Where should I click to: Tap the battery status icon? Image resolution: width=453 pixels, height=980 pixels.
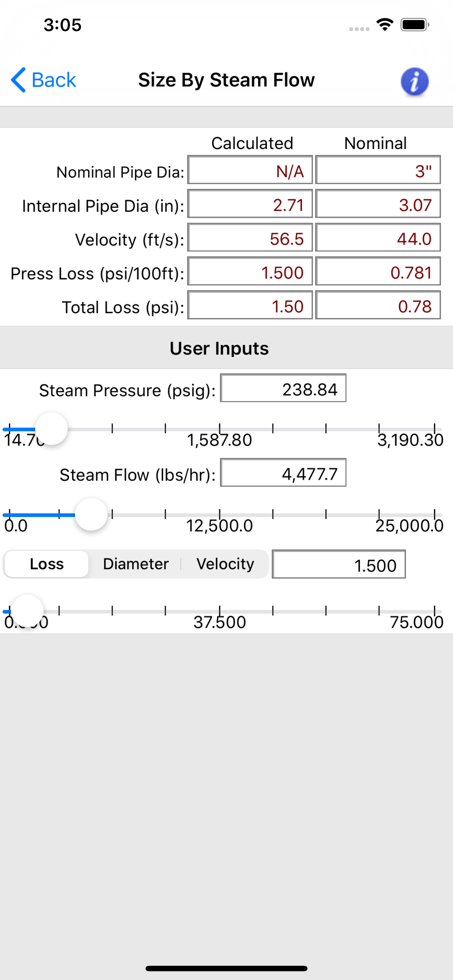tap(415, 25)
